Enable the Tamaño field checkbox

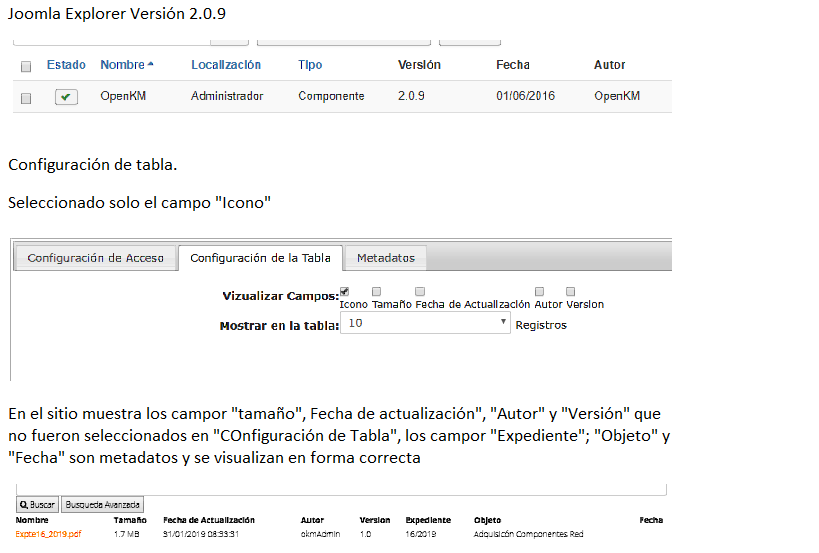tap(377, 292)
